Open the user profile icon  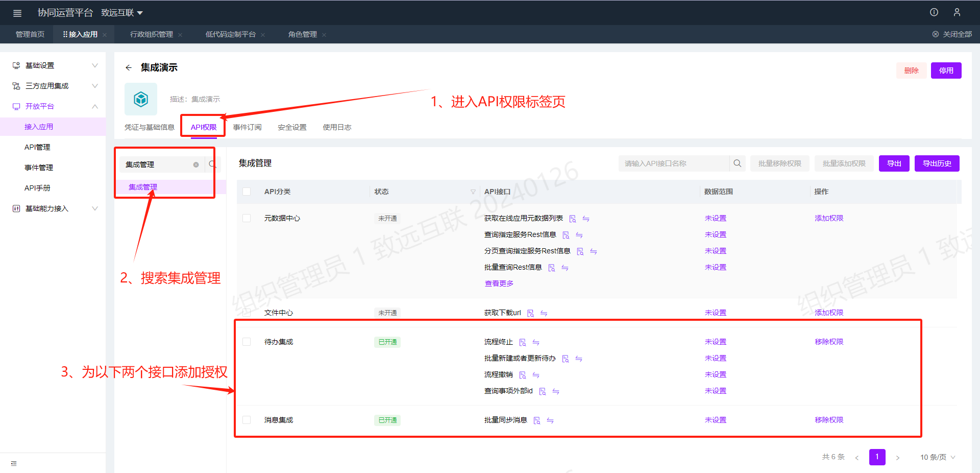pyautogui.click(x=957, y=12)
